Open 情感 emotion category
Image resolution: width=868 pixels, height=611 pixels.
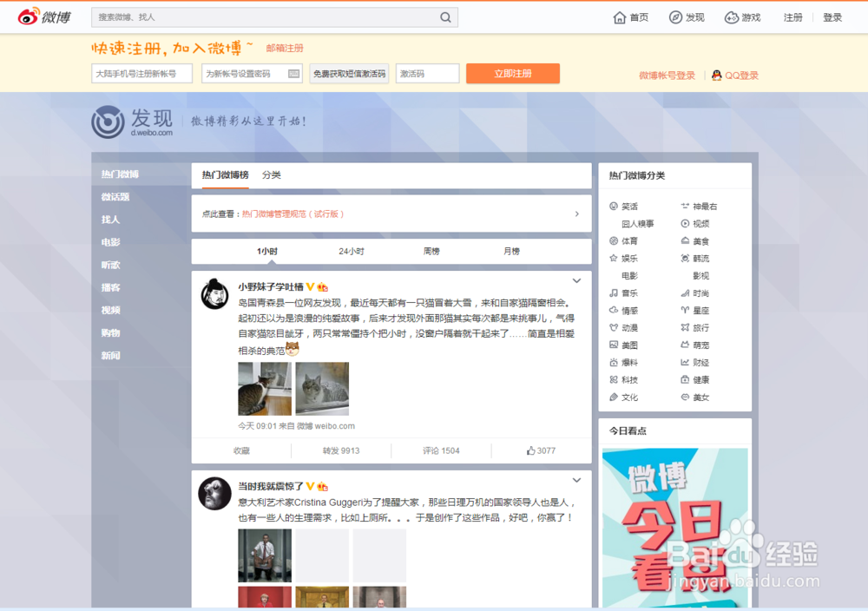tap(623, 311)
